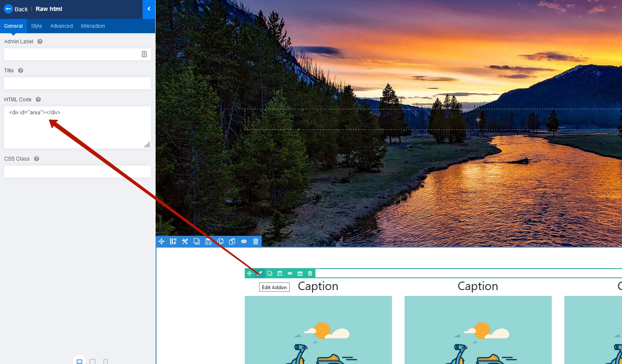Click into the HTML Code textarea
Screen dimensions: 622x364
[77, 127]
